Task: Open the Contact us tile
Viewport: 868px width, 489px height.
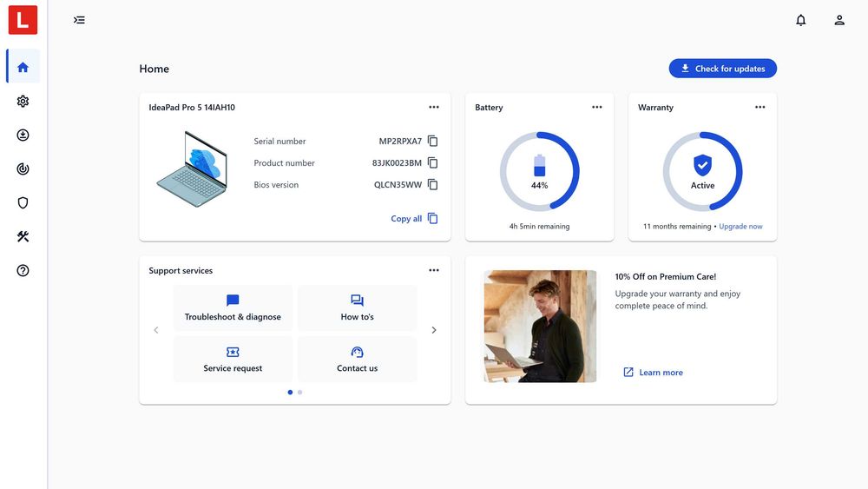Action: pyautogui.click(x=357, y=360)
